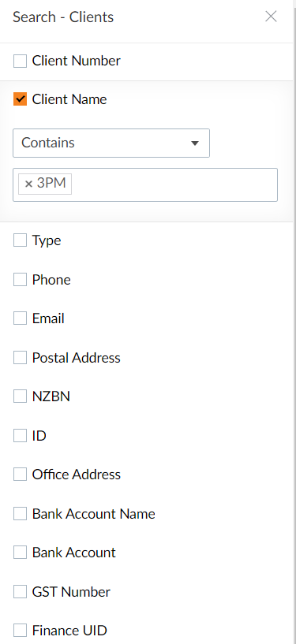
Task: Uncheck the Client Name checkbox
Action: tap(20, 99)
